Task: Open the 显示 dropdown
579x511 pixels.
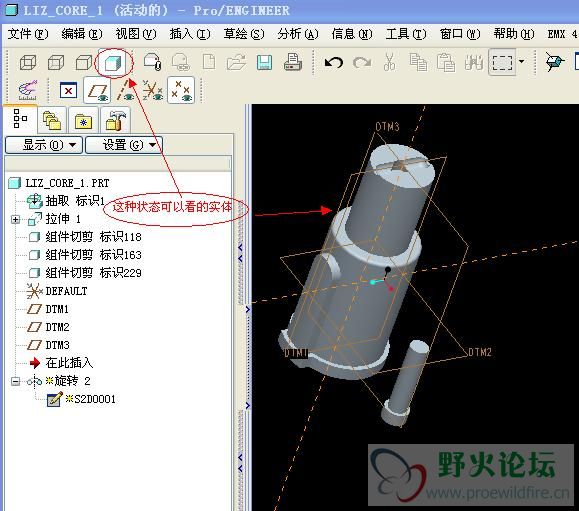Action: 44,145
